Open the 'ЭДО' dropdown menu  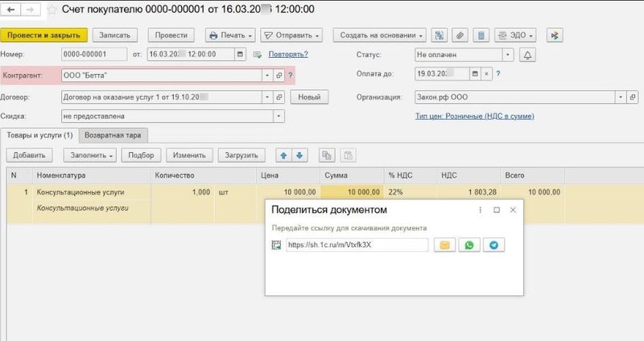(x=515, y=35)
